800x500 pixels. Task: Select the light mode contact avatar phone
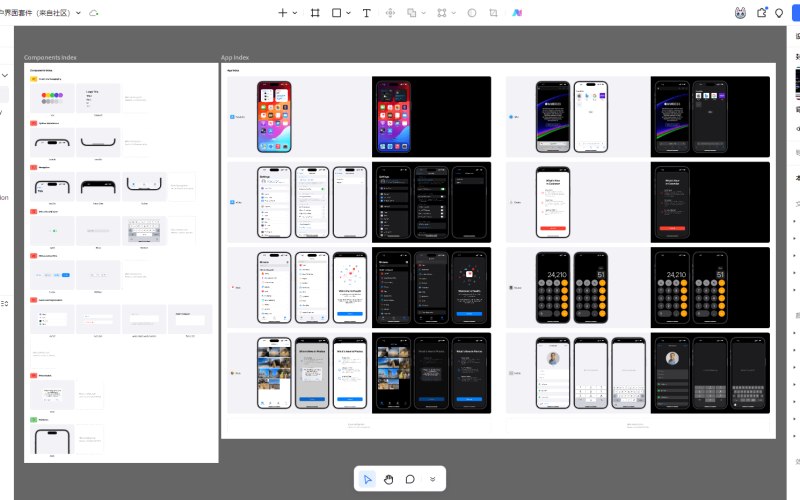click(553, 373)
